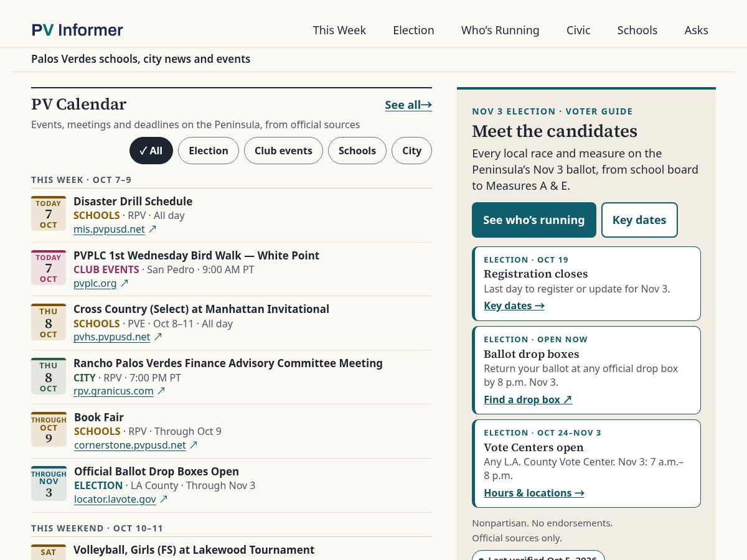Click Thu Oct 8 badge for Finance Committee

point(49,376)
